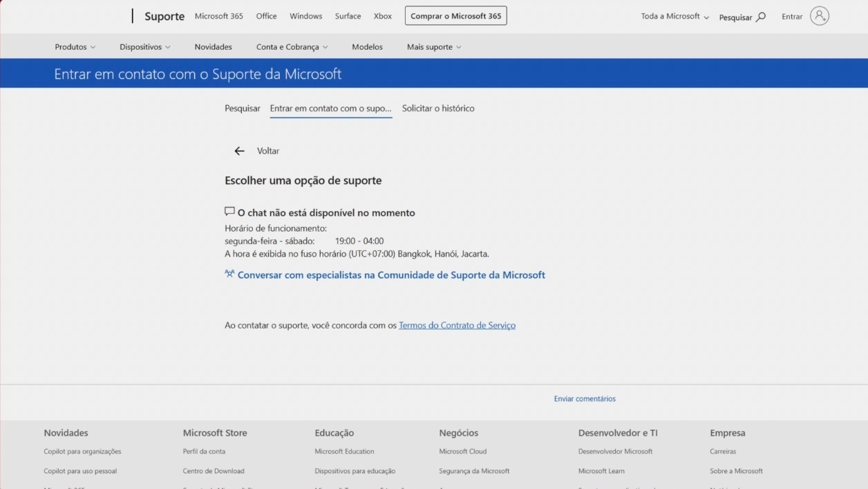The image size is (868, 489).
Task: Click the Microsoft Store footer heading
Action: click(215, 433)
